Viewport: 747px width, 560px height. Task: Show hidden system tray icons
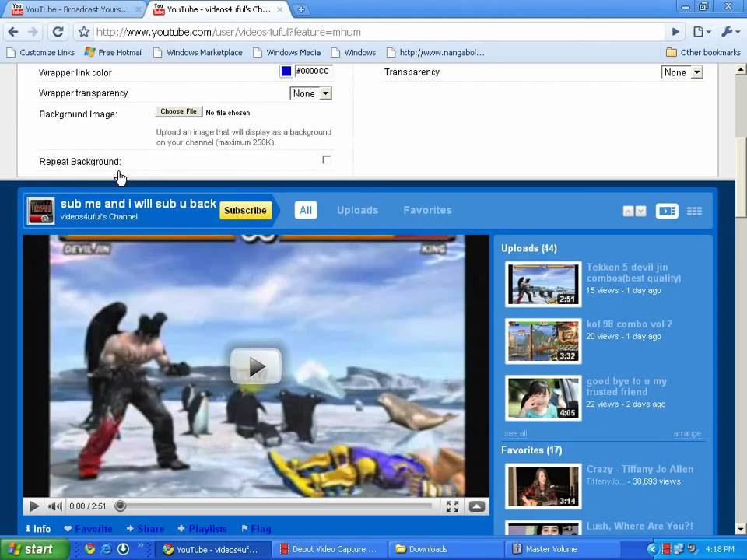(x=652, y=549)
